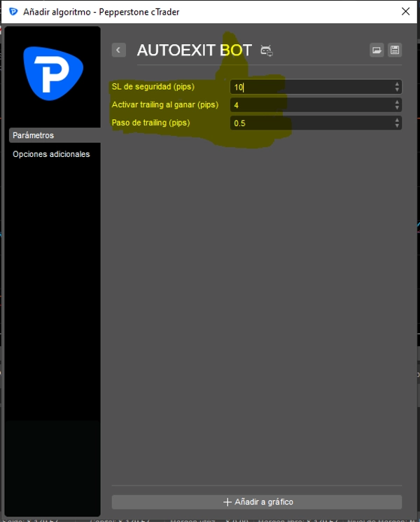Decrease Paso de trailing with the down arrow
The image size is (420, 522).
coord(397,126)
